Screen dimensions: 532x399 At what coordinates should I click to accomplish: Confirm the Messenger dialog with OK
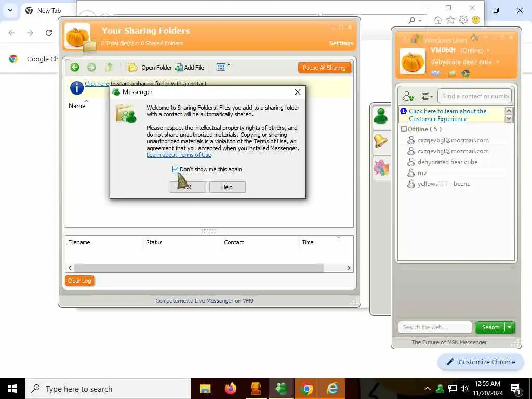188,187
